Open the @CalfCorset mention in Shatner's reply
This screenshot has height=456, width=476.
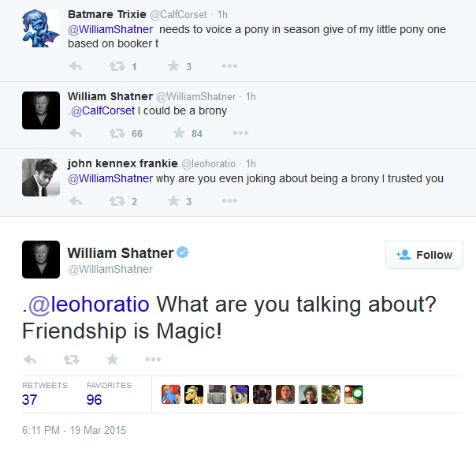click(103, 110)
